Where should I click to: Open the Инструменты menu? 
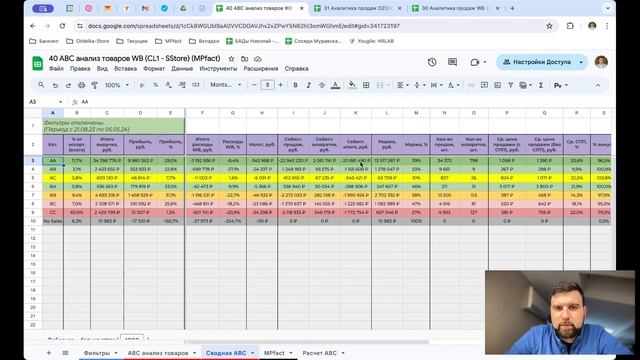pos(218,69)
